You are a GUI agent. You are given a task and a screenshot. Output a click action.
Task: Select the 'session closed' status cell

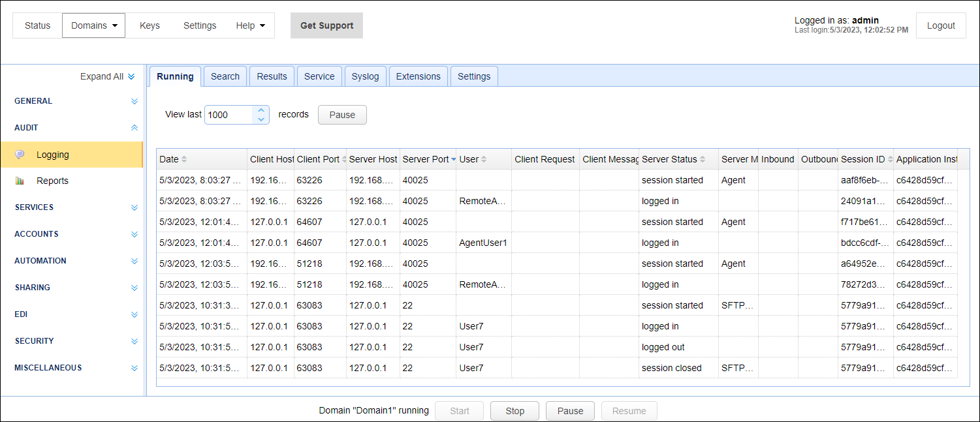click(x=678, y=368)
